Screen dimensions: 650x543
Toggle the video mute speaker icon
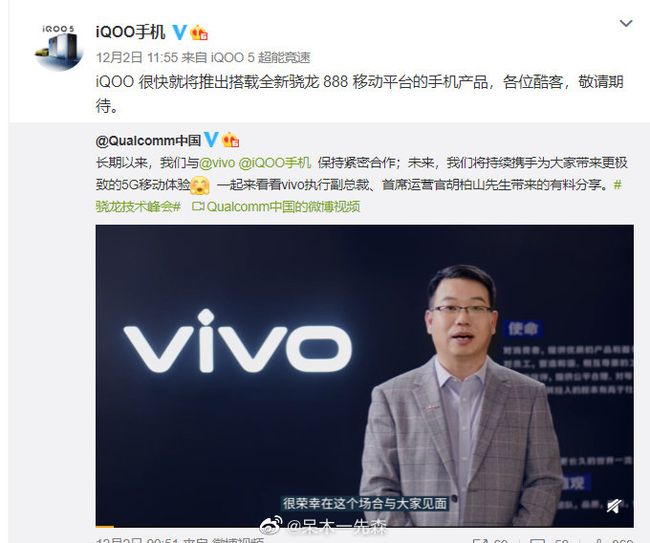point(614,506)
